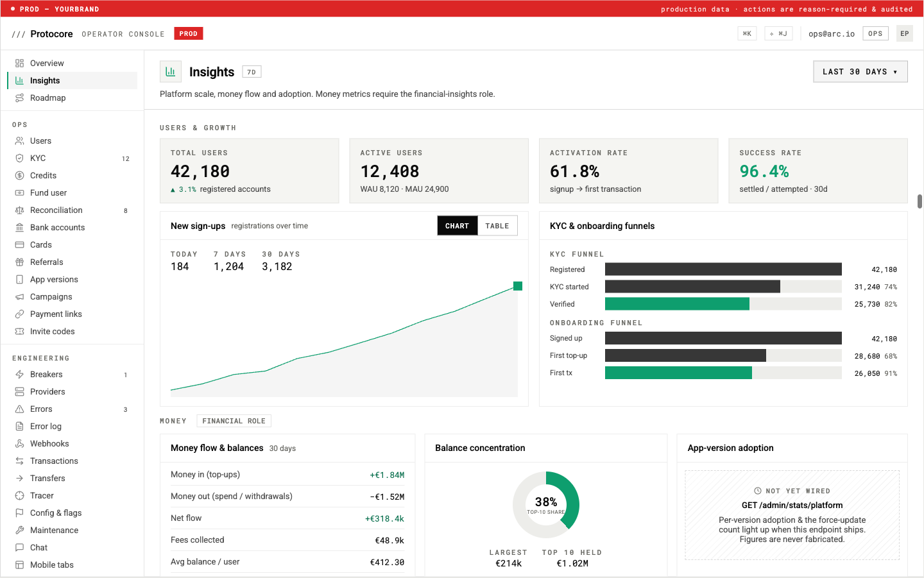Screen dimensions: 924x578
Task: Click the Total Users 42,180 card
Action: [x=249, y=171]
